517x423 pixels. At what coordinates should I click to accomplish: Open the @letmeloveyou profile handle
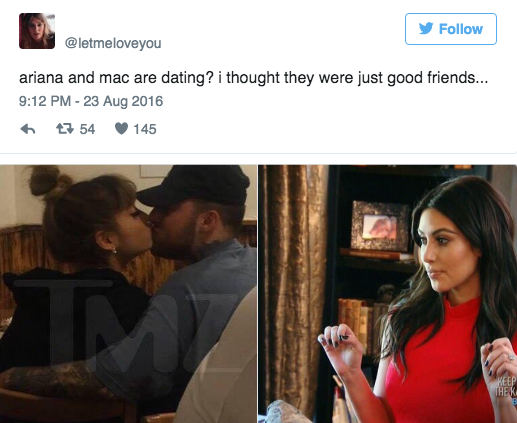click(113, 43)
